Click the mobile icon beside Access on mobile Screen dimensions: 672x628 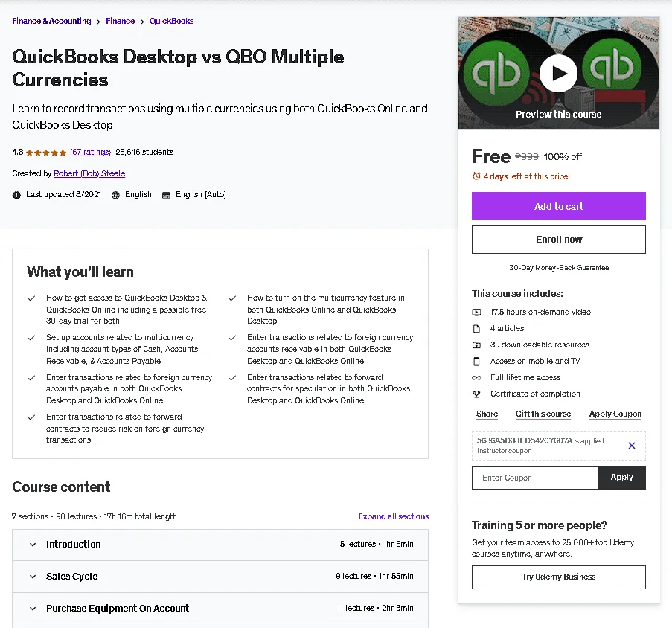pos(476,361)
